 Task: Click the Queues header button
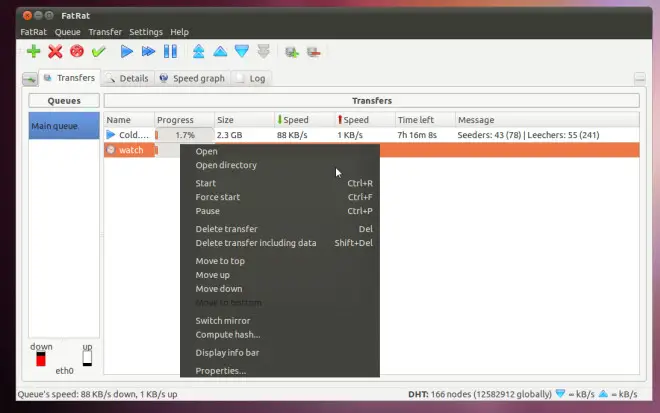pos(64,101)
